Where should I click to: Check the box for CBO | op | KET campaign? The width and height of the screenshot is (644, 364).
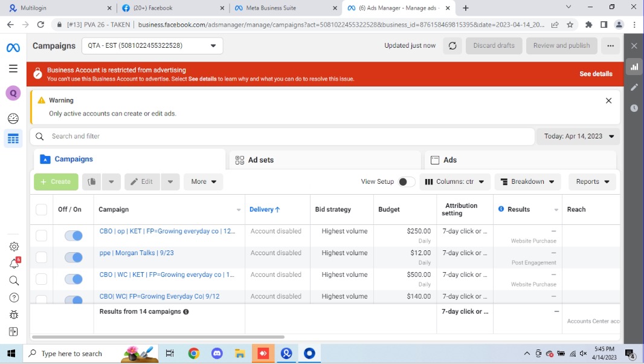point(42,235)
